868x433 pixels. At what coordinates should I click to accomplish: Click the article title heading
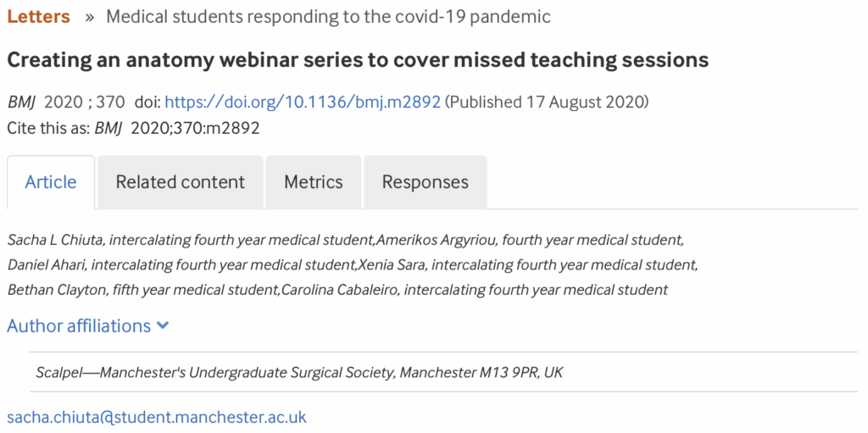coord(358,60)
